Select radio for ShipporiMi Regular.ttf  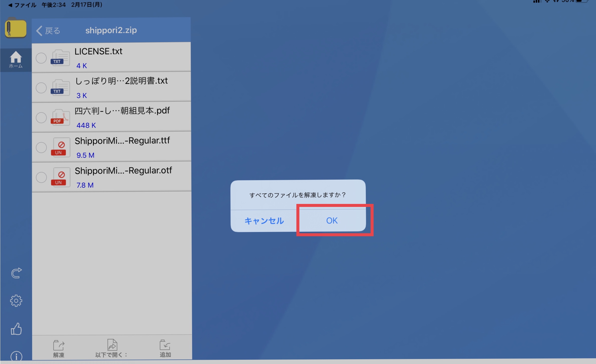(x=41, y=147)
